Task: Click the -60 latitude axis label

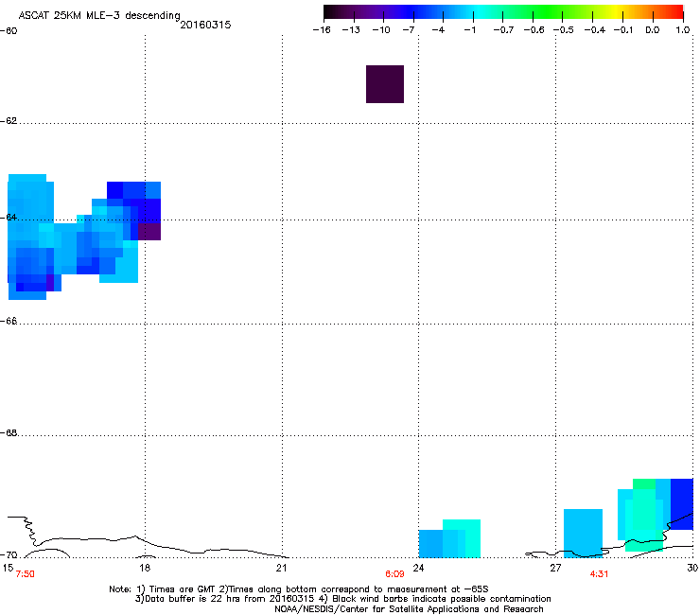Action: pos(9,31)
